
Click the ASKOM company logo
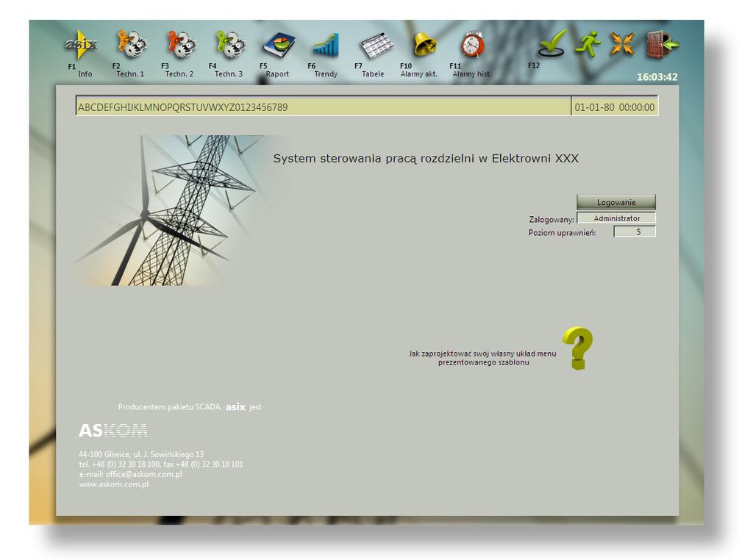[x=113, y=431]
